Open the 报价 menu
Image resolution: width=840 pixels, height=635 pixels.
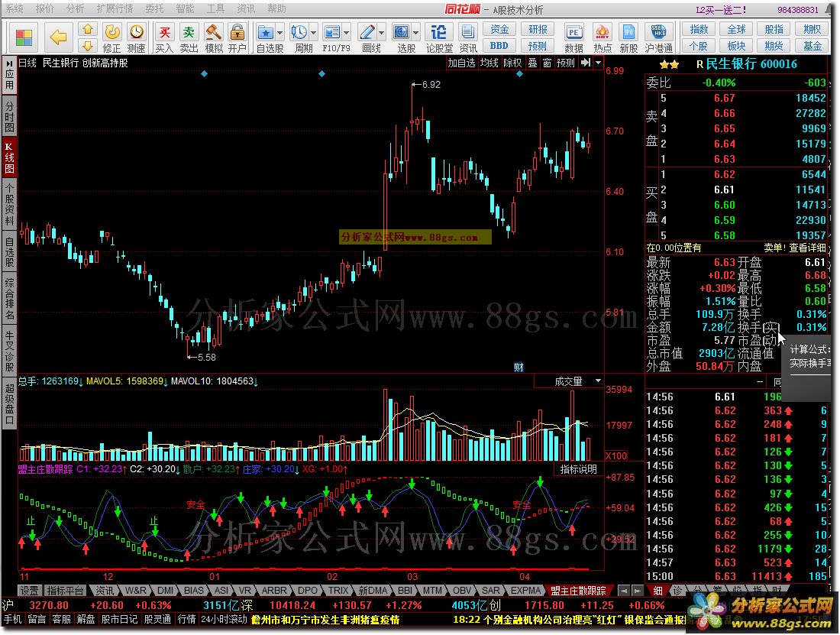tap(44, 8)
